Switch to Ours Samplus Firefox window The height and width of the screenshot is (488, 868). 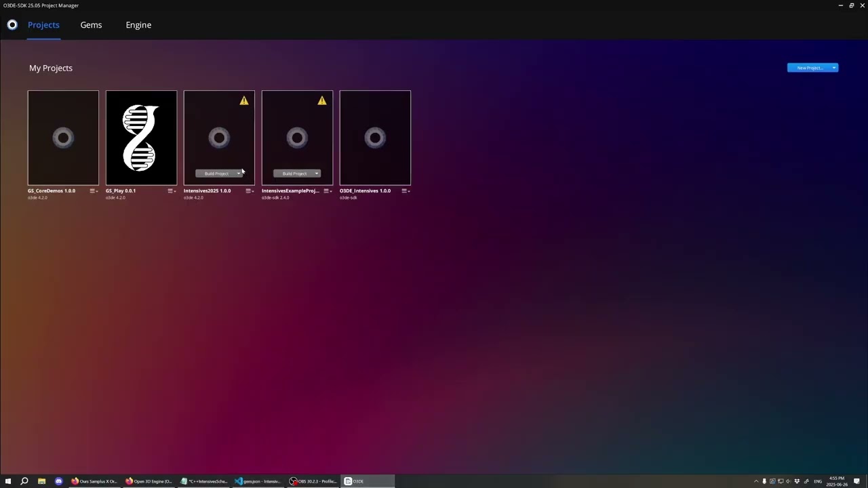click(94, 481)
